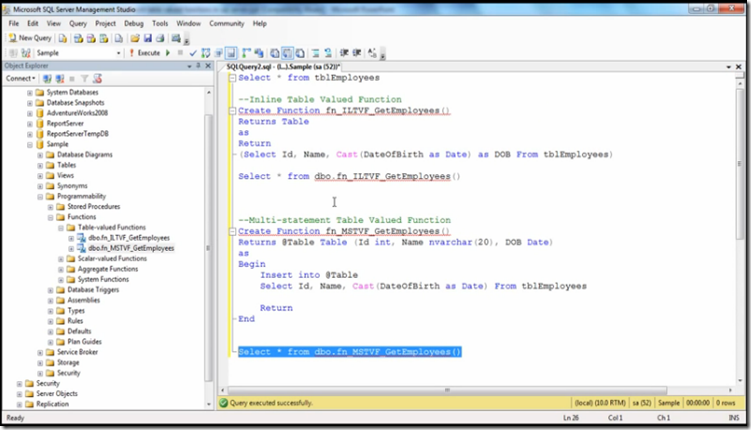751x430 pixels.
Task: Click the New Query toolbar button
Action: pos(30,38)
